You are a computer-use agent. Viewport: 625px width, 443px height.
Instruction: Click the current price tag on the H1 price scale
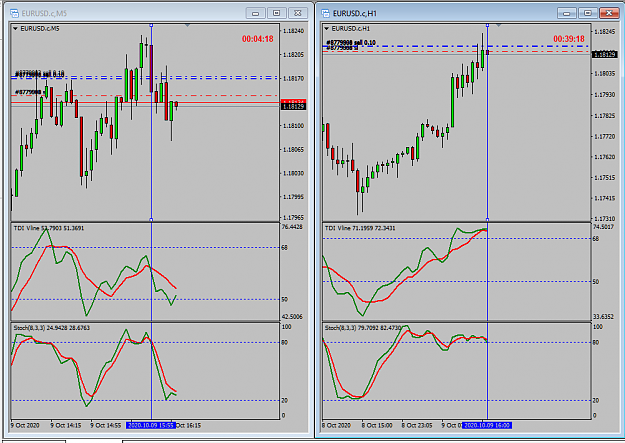[605, 54]
